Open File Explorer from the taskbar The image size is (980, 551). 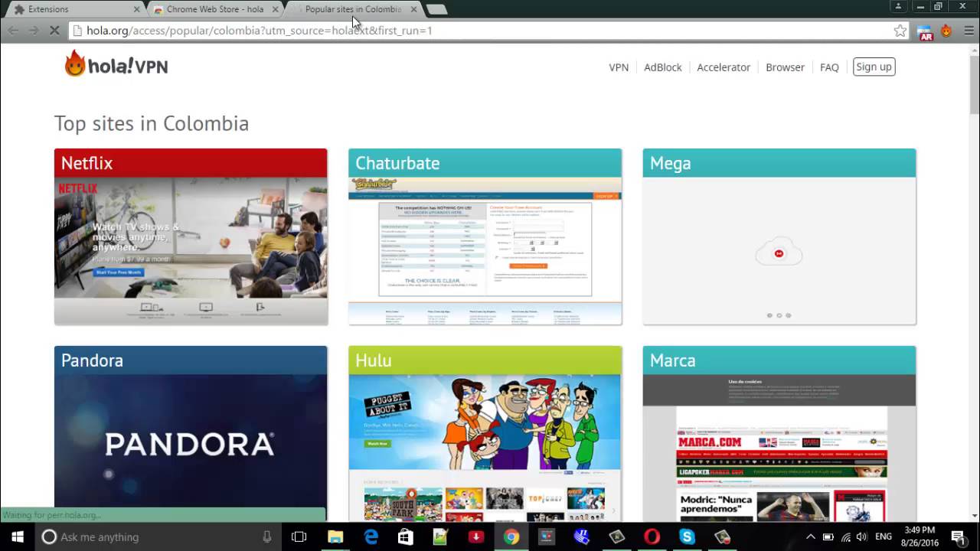pos(335,536)
